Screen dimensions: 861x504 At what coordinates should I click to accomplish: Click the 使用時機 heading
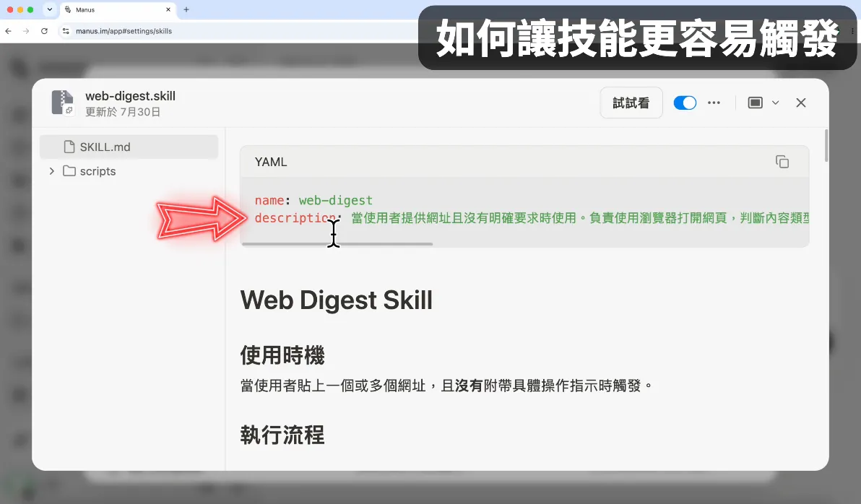(282, 355)
